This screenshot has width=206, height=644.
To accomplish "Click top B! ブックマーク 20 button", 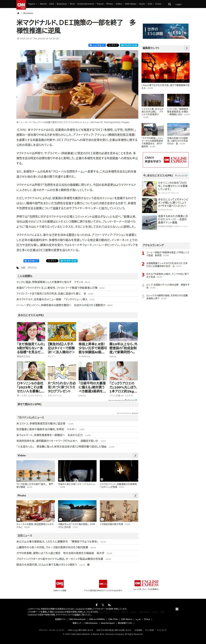I will (x=129, y=45).
